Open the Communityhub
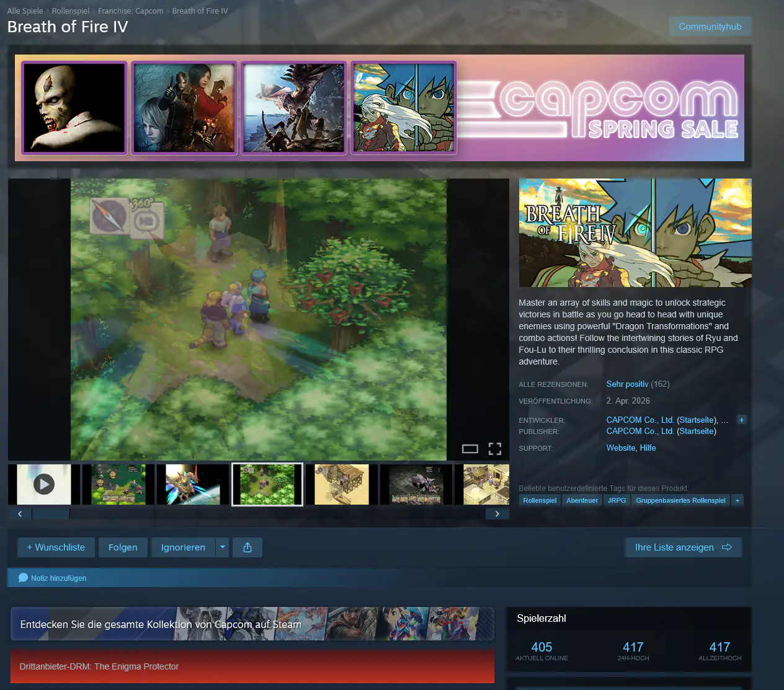Viewport: 784px width, 690px height. [710, 27]
